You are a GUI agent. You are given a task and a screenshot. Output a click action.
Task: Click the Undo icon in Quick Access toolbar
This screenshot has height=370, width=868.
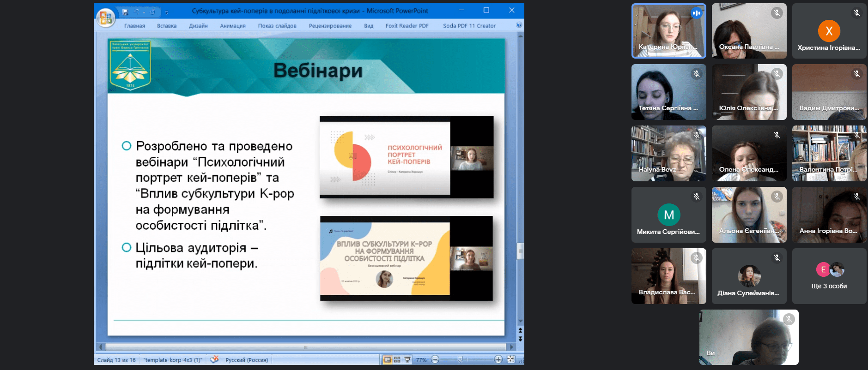pos(137,12)
